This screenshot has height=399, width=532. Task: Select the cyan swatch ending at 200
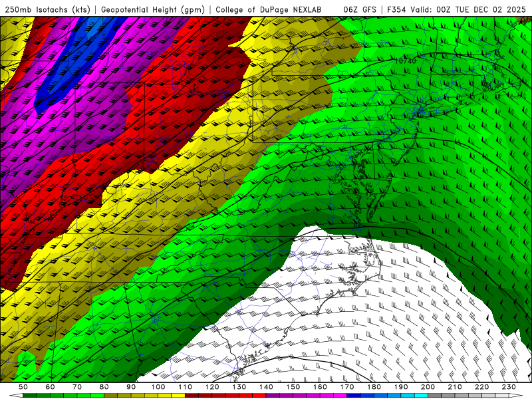point(422,395)
